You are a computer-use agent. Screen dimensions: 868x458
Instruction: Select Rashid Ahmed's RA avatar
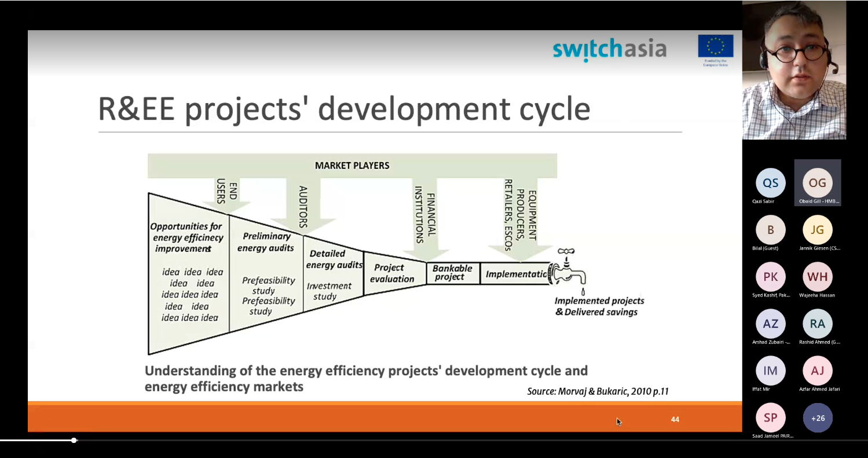pyautogui.click(x=817, y=324)
